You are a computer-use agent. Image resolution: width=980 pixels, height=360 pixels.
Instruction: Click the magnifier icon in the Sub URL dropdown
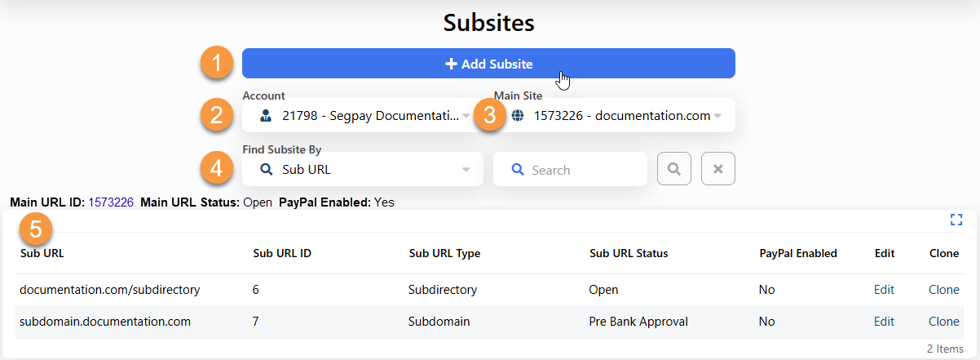pyautogui.click(x=266, y=170)
